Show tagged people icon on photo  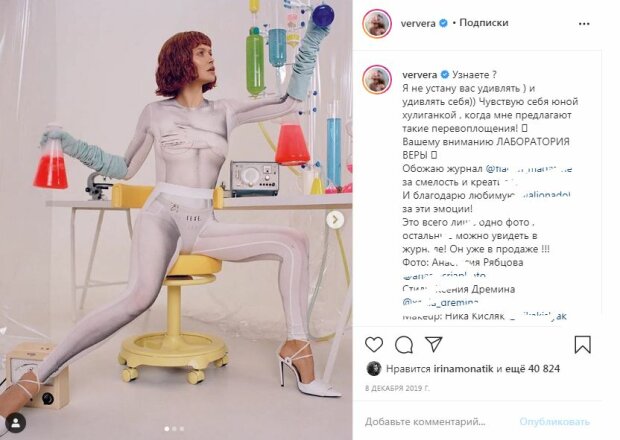pos(16,423)
